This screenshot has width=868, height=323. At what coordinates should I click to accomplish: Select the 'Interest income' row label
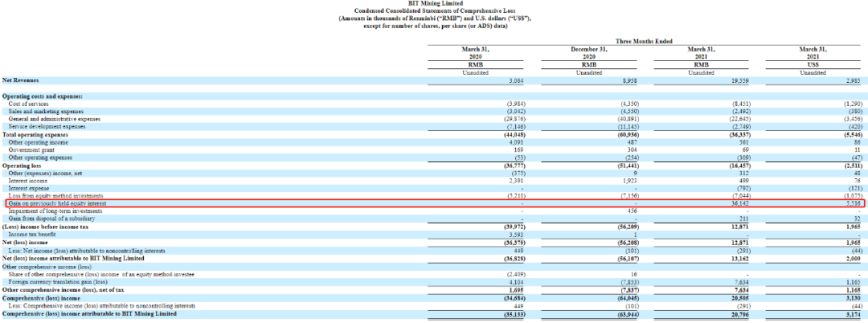(27, 181)
